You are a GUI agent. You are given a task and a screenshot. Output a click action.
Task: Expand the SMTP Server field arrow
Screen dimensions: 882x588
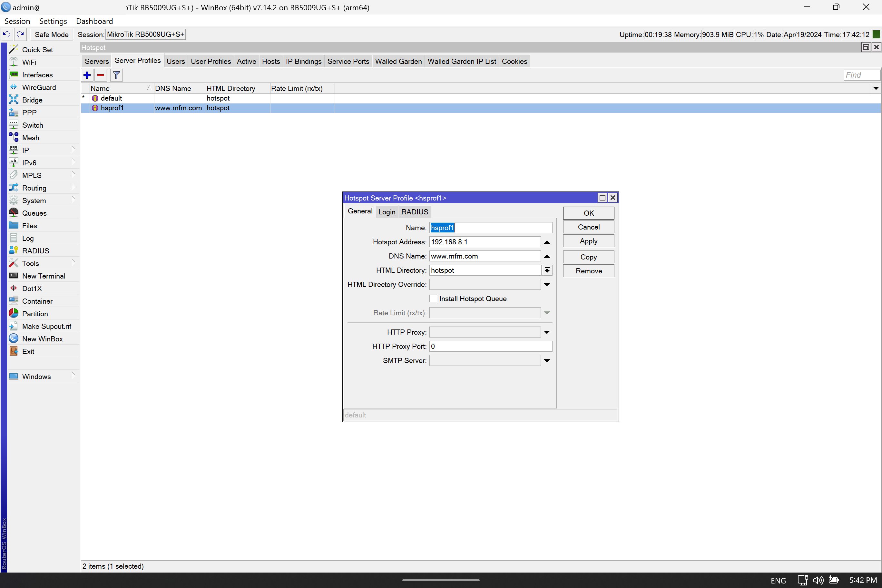tap(547, 361)
